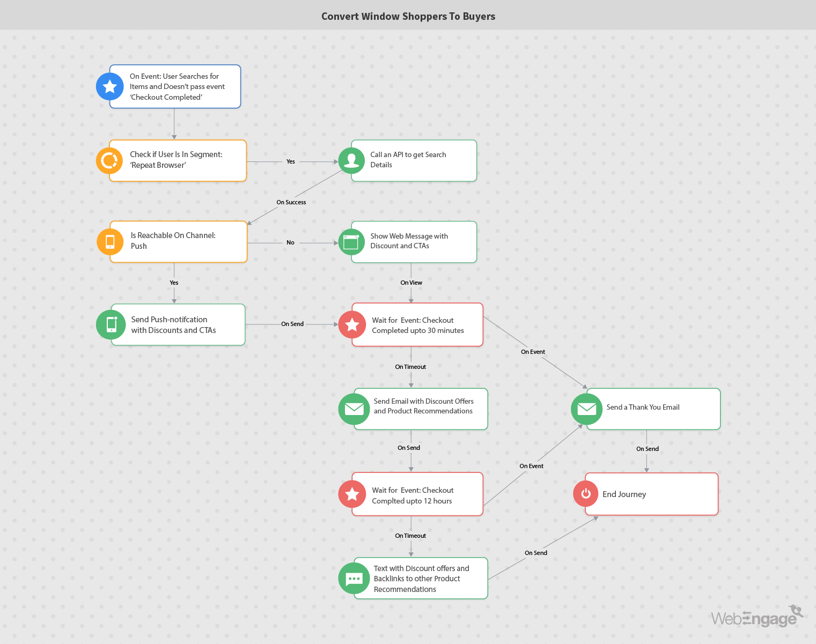
Task: Click the 'No' branch label from Push check
Action: click(290, 242)
